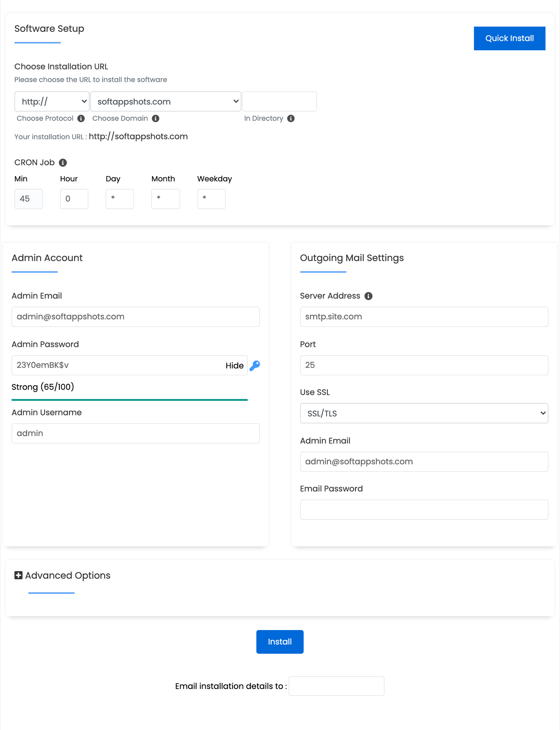
Task: Click the In Directory text field
Action: pos(279,101)
